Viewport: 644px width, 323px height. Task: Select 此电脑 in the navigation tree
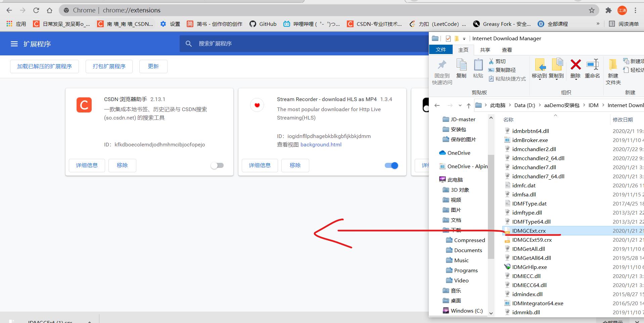click(x=451, y=180)
